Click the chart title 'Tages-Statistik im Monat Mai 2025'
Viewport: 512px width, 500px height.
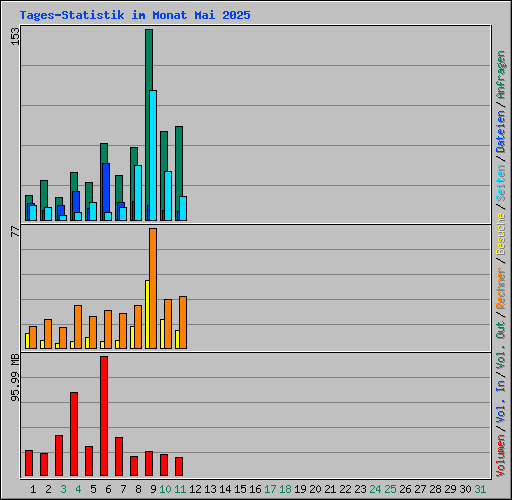(x=135, y=15)
